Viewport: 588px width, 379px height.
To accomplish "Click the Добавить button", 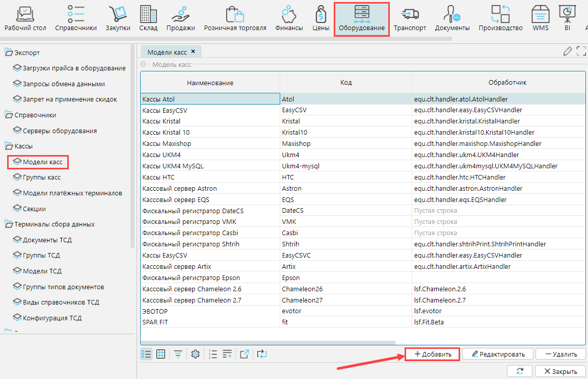I will coord(433,354).
